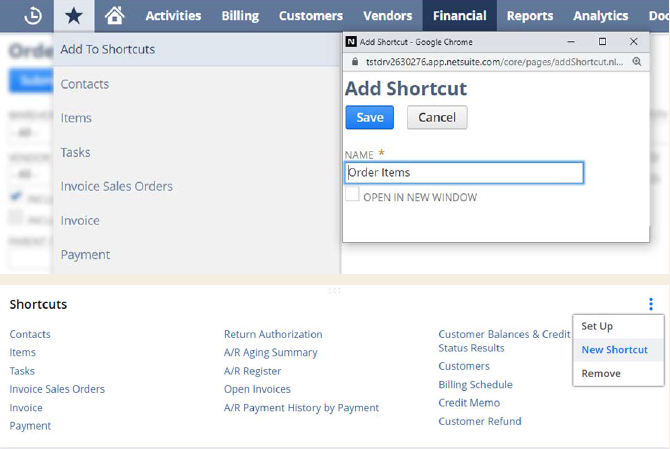Choose Set Up in portlet menu
The height and width of the screenshot is (449, 670).
click(597, 326)
